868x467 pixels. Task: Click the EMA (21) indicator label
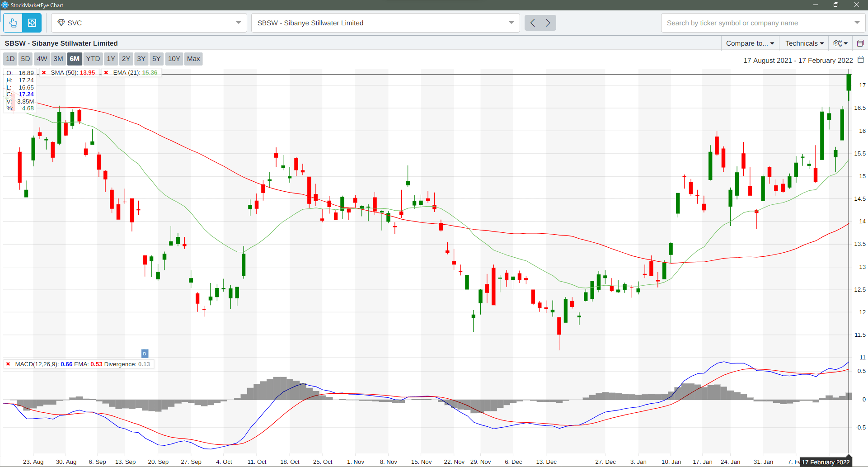click(135, 72)
